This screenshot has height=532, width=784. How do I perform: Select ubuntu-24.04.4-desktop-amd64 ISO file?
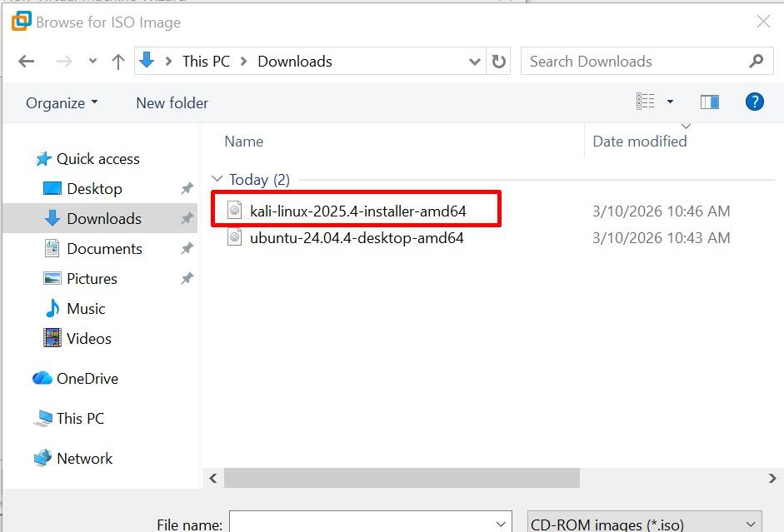(x=357, y=238)
